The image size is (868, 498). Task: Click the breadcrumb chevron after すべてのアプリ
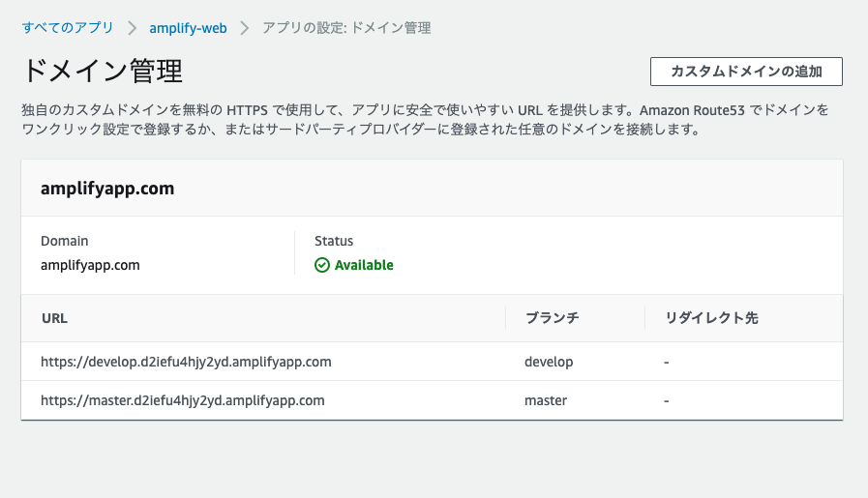[131, 28]
